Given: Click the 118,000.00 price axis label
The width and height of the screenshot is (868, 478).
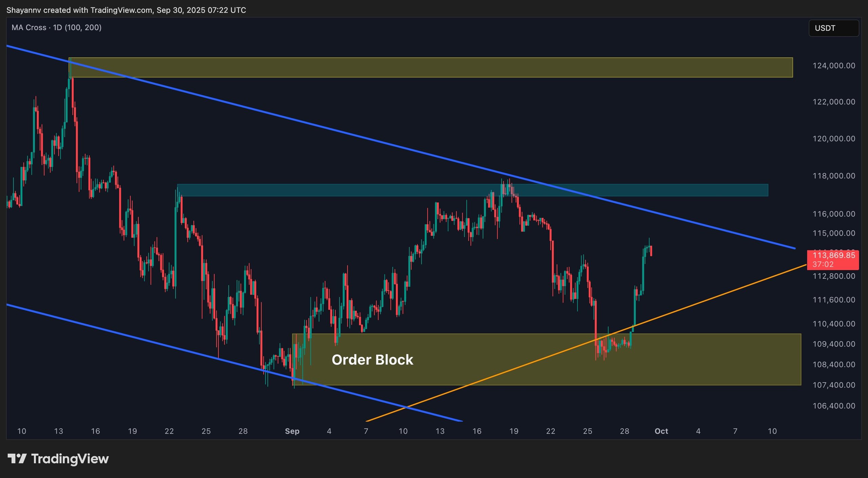Looking at the screenshot, I should pos(833,176).
